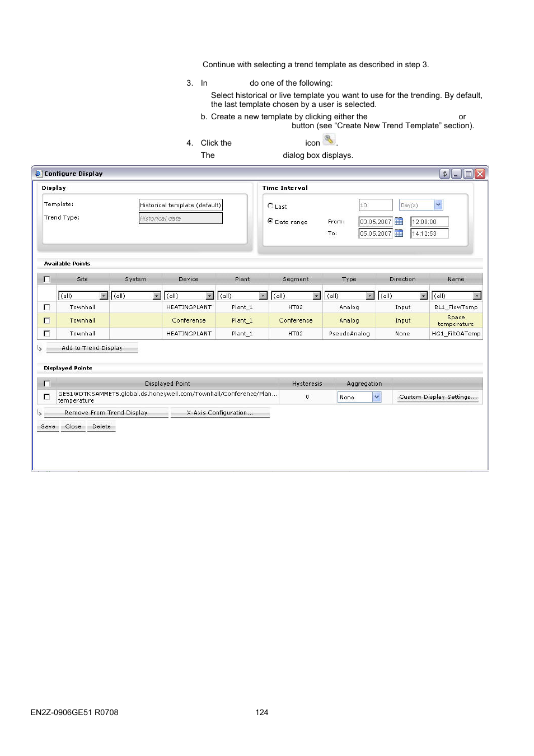The height and width of the screenshot is (756, 534).
Task: Toggle select-all checkbox in Displayed Points header
Action: [x=47, y=384]
